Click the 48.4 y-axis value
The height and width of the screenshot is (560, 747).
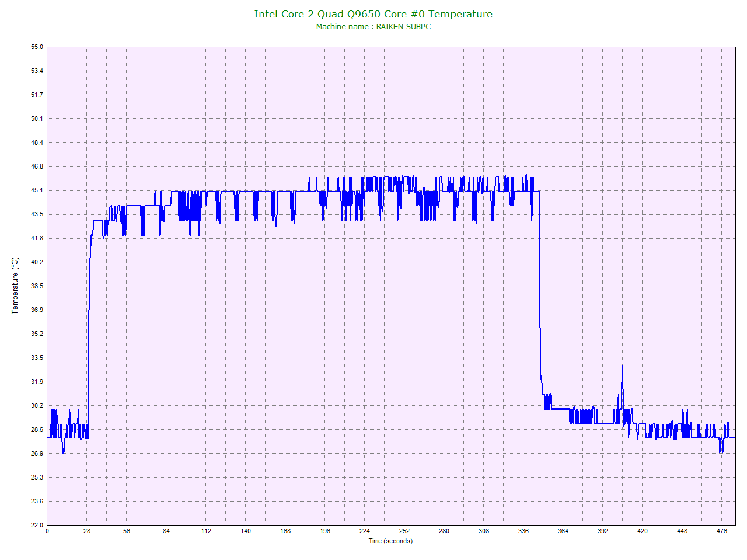click(x=37, y=142)
